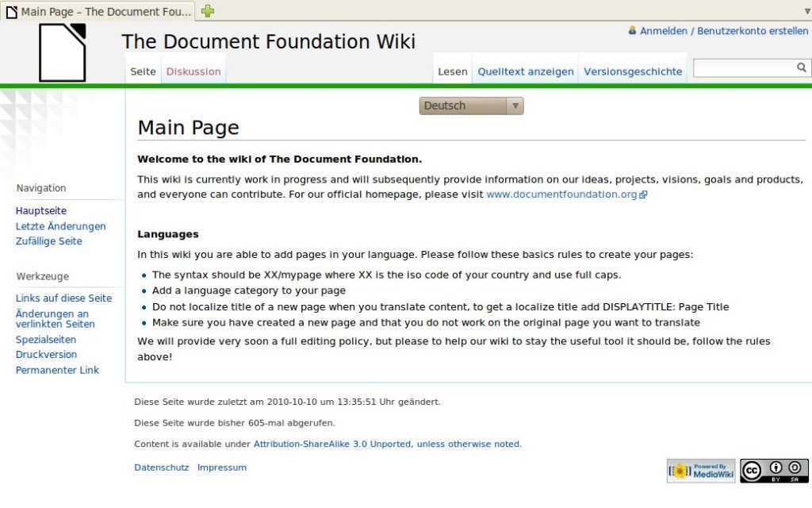812x508 pixels.
Task: Click the external link icon after www.documentfoundation.org
Action: 644,194
